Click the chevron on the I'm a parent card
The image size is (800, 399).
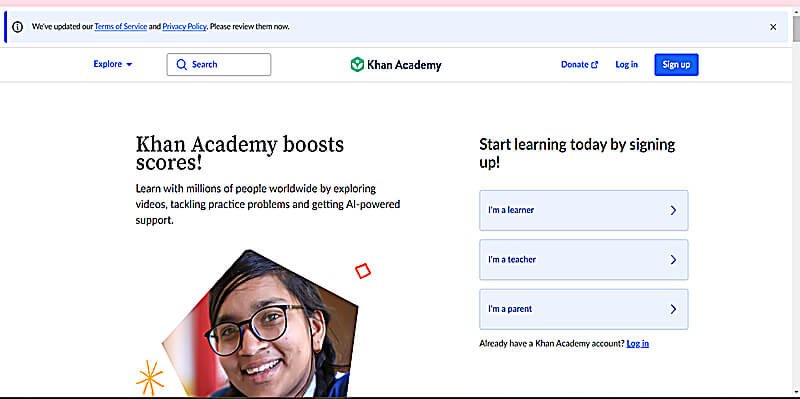673,309
